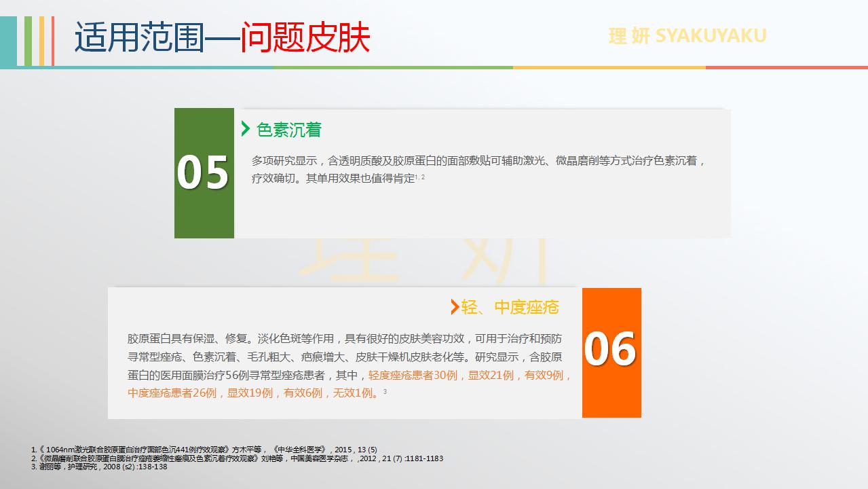Click the 轻、中度痤疮 section heading
The image size is (868, 489).
(510, 308)
